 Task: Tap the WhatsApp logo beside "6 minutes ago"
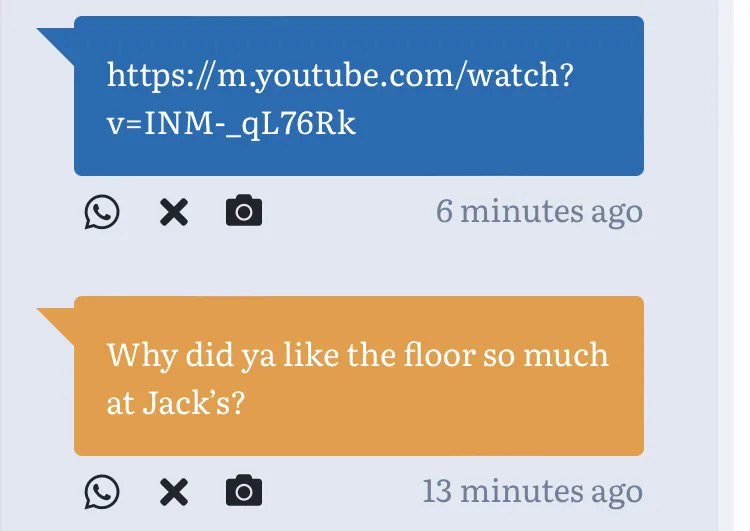102,212
